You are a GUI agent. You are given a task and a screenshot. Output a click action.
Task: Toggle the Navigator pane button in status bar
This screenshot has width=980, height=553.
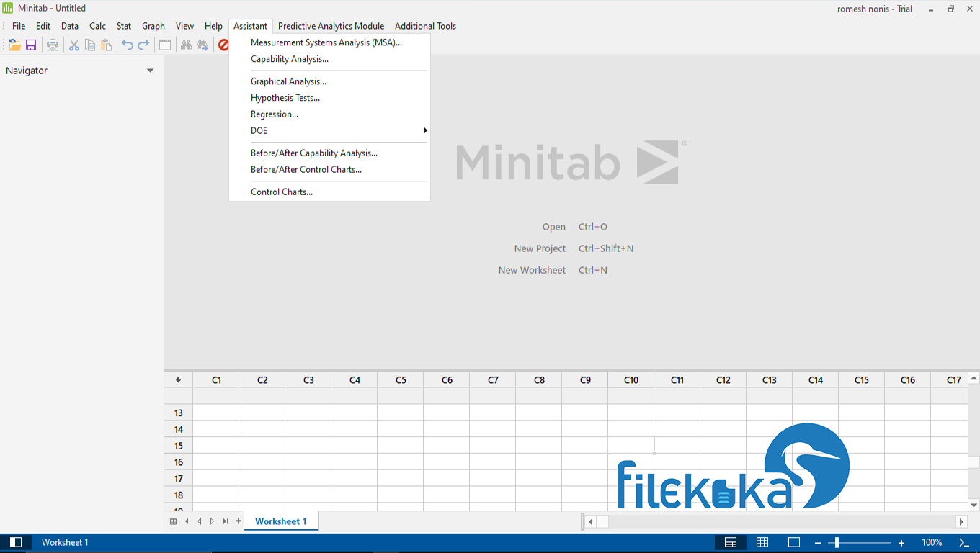16,542
